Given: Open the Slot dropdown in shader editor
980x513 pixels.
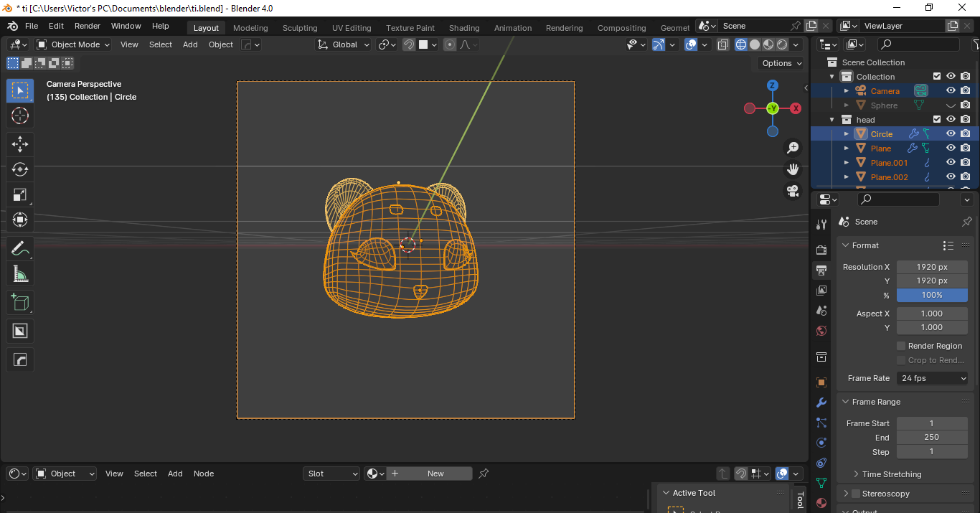Looking at the screenshot, I should [331, 474].
